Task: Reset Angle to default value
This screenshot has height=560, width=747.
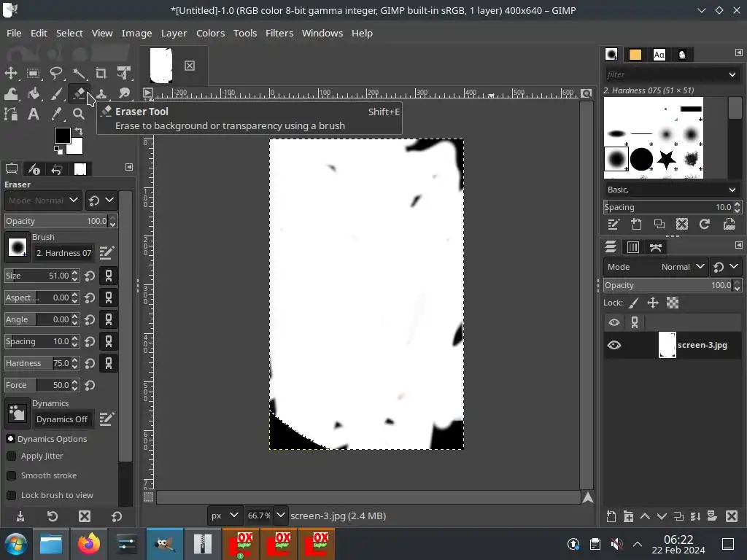Action: pyautogui.click(x=90, y=319)
